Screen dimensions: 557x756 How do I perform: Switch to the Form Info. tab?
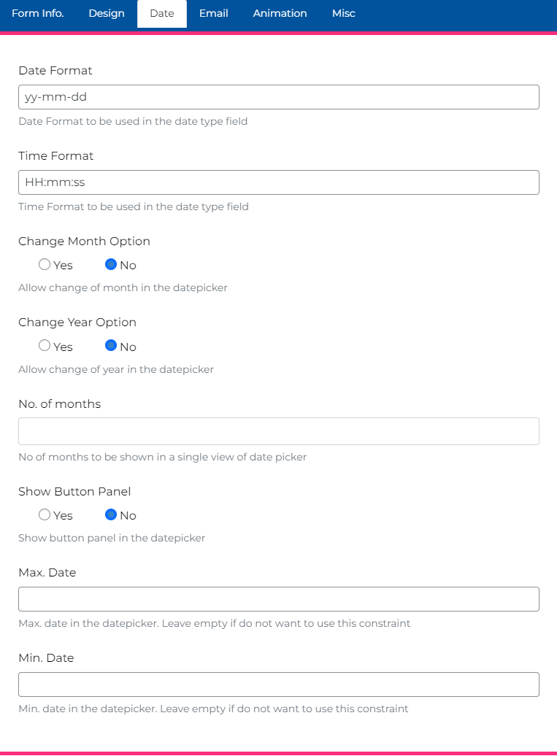point(37,13)
